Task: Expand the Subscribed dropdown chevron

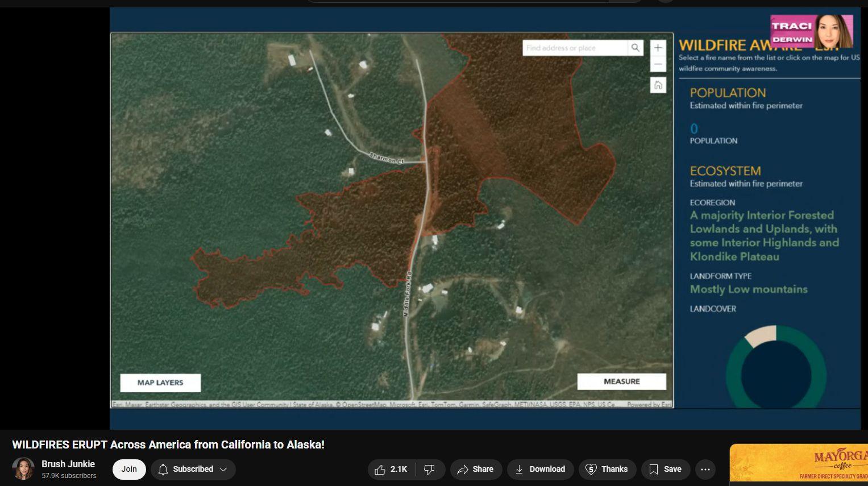Action: tap(223, 469)
